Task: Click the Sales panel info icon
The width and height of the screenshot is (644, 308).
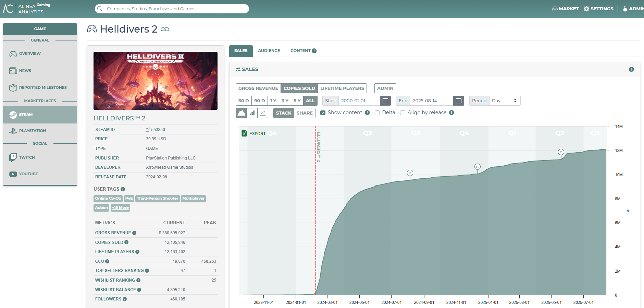Action: coord(631,69)
